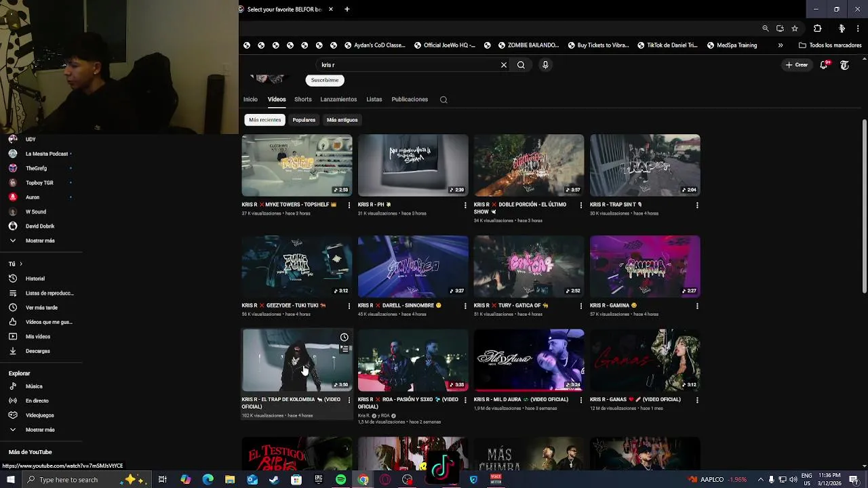The width and height of the screenshot is (868, 488).
Task: Open Ver más tarde in the sidebar
Action: (41, 308)
